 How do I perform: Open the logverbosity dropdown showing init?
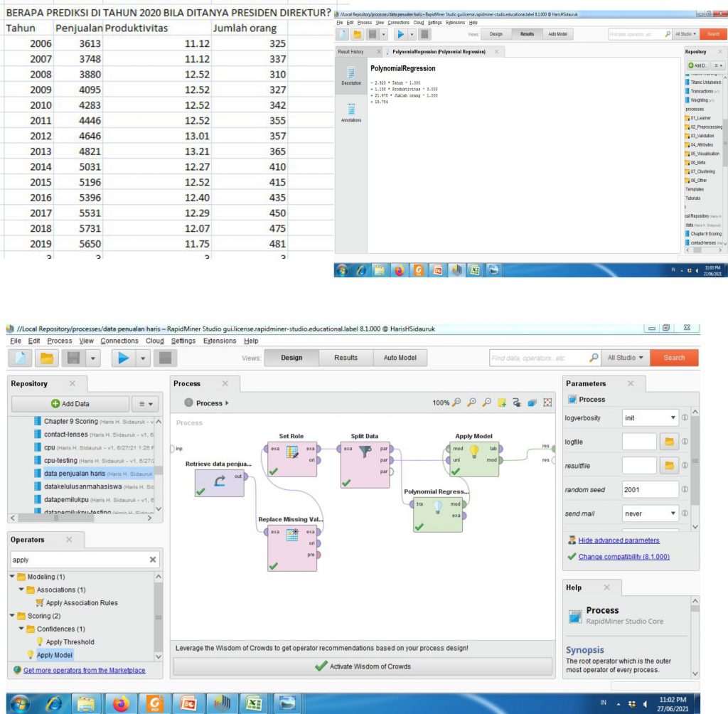tap(650, 418)
